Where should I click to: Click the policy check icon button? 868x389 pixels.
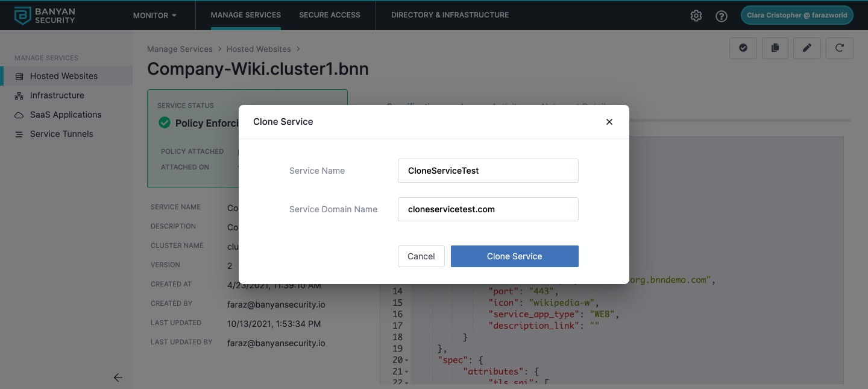[x=743, y=48]
